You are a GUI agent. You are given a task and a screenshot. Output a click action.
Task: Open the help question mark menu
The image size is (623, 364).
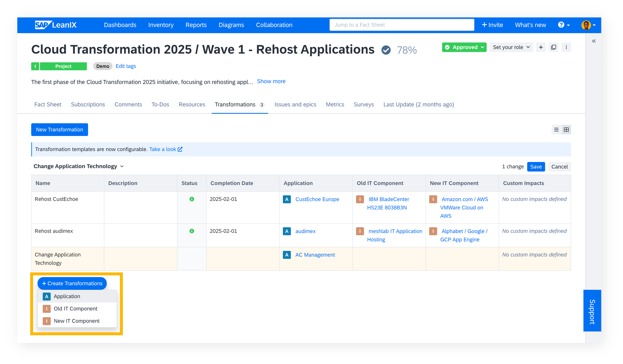click(564, 25)
